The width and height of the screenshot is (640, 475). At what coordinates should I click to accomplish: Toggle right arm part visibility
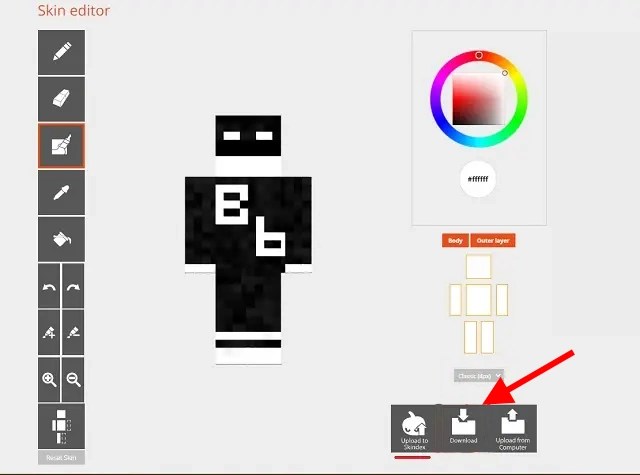(x=502, y=300)
